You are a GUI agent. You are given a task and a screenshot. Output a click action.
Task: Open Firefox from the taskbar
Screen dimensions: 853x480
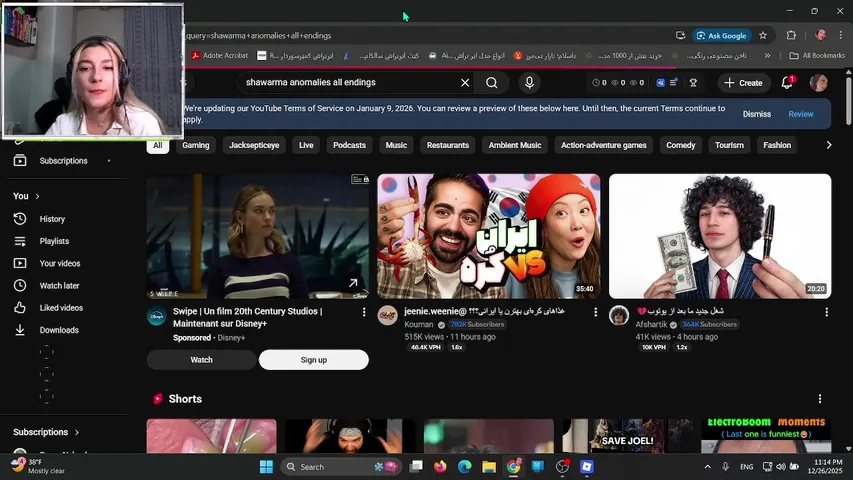pos(440,467)
